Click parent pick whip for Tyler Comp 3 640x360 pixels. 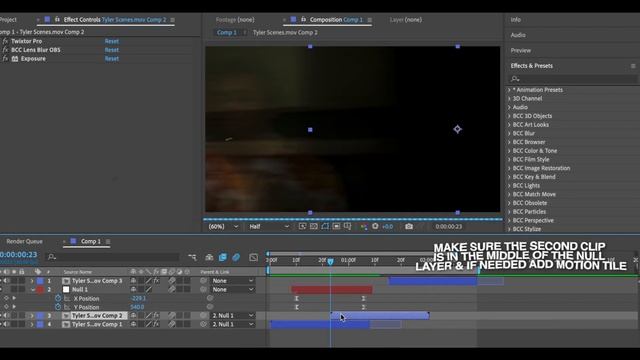pos(204,281)
